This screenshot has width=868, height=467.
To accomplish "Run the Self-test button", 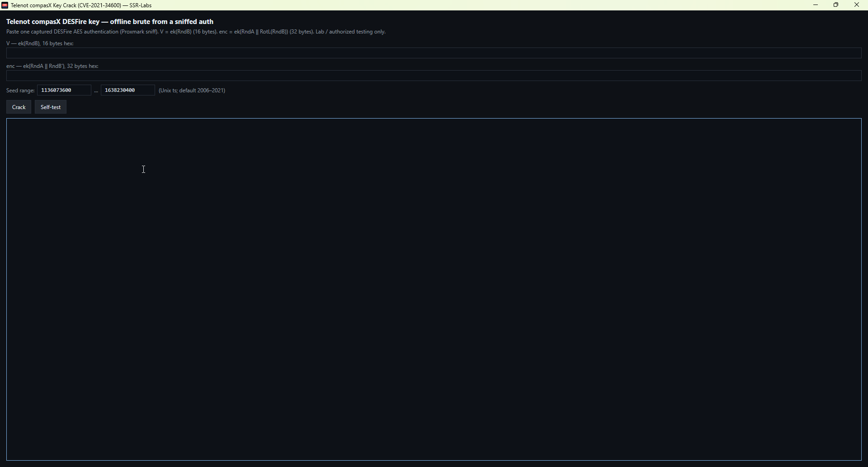I will 51,107.
